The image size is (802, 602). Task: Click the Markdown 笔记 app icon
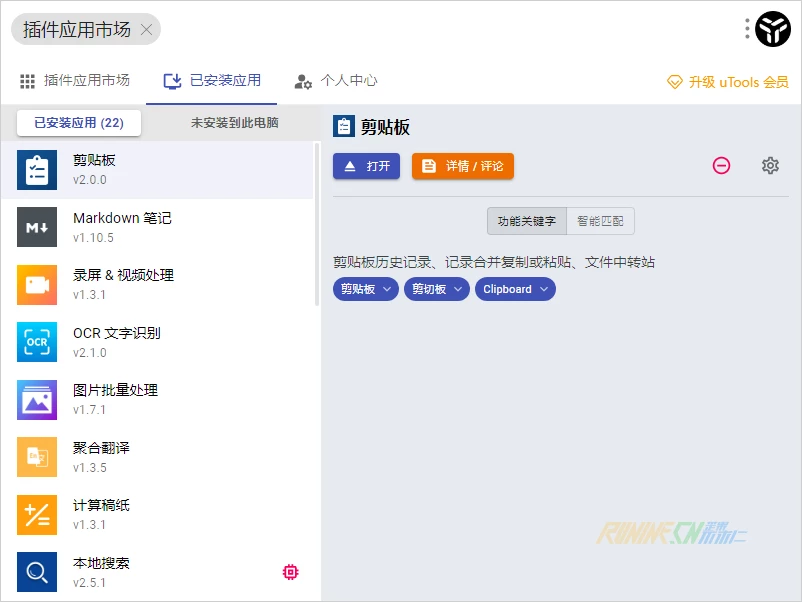click(37, 227)
